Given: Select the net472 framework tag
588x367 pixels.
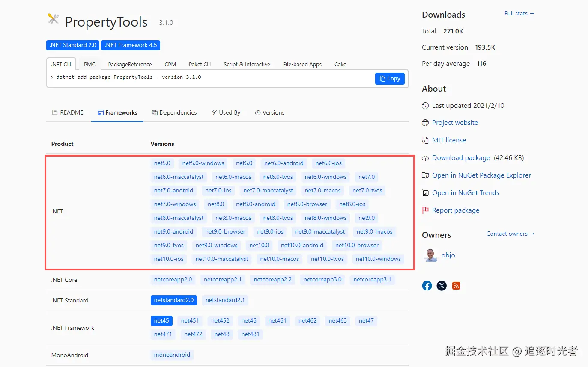Looking at the screenshot, I should click(x=193, y=334).
